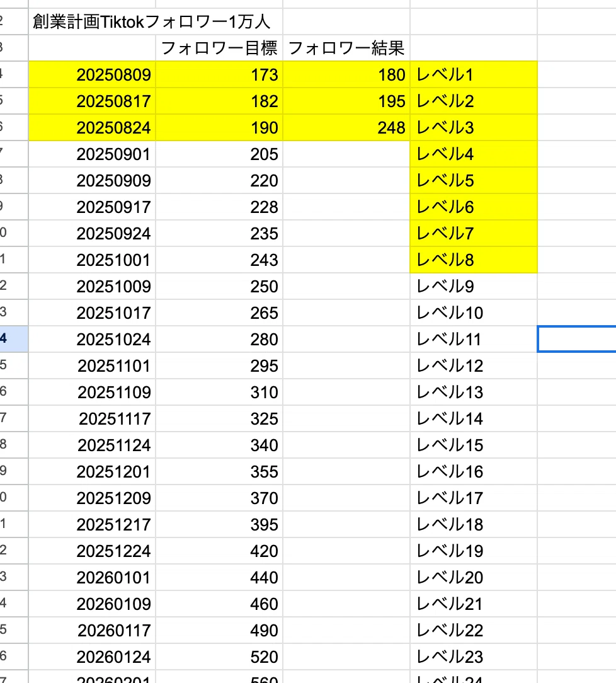The height and width of the screenshot is (683, 616).
Task: Click follower target value 440
Action: click(219, 578)
